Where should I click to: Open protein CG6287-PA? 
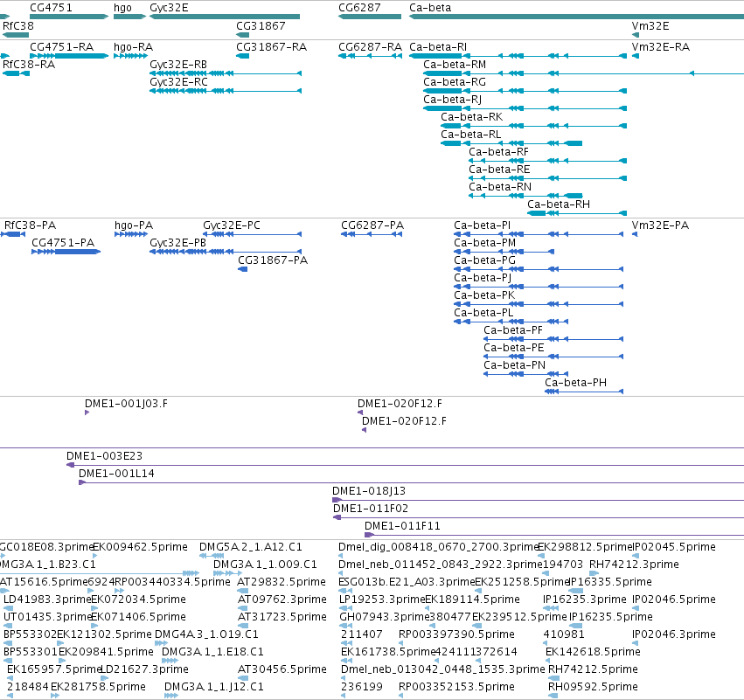click(x=372, y=225)
